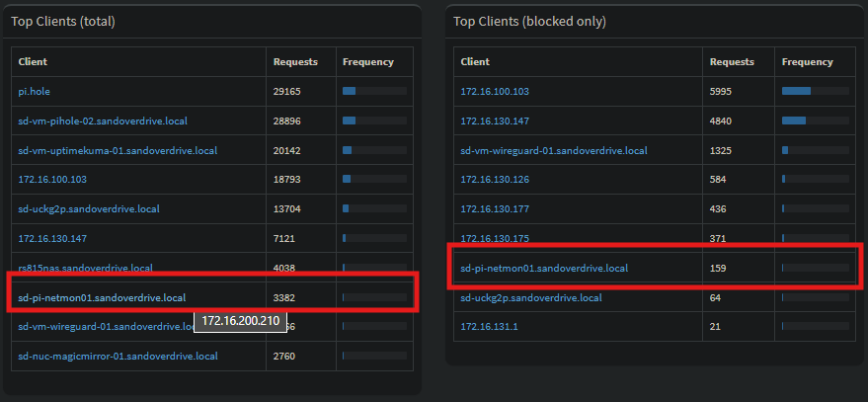
Task: Click the 7121 requests value
Action: click(284, 239)
